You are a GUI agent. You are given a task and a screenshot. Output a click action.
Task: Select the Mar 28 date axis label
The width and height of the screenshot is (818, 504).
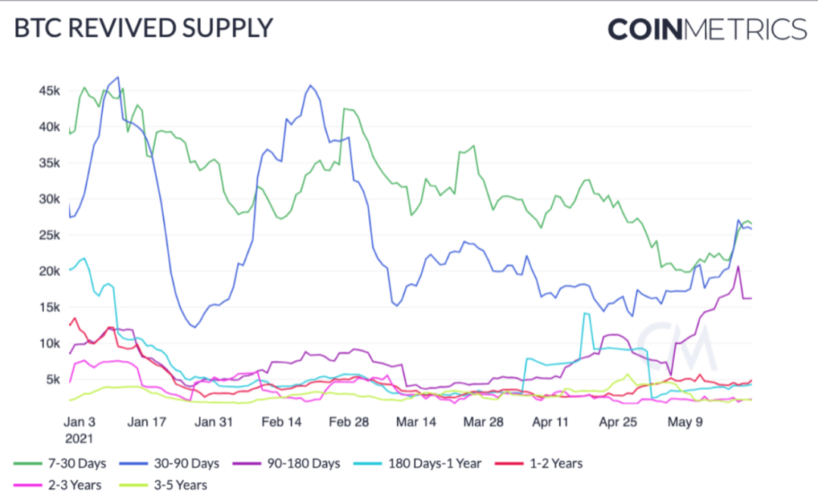(x=483, y=422)
